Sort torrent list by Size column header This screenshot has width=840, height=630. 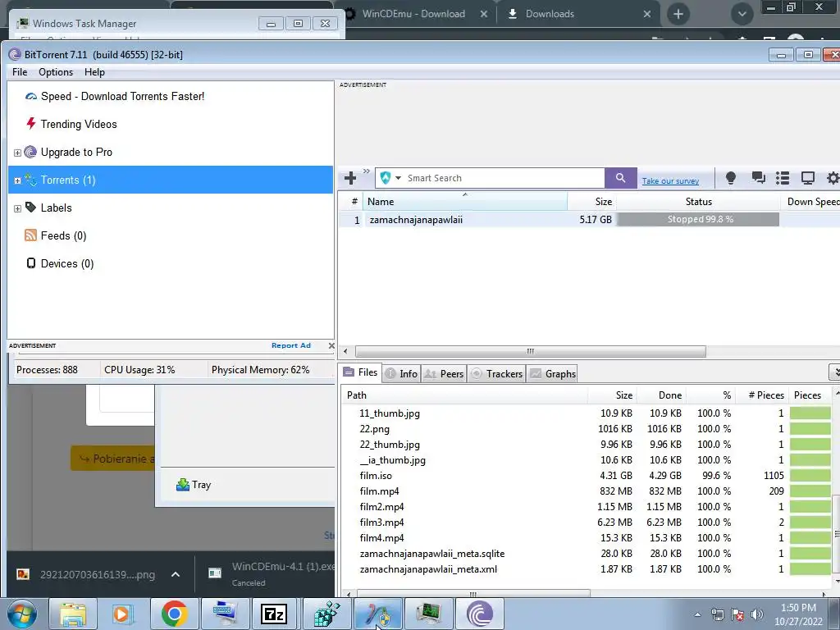[592, 202]
